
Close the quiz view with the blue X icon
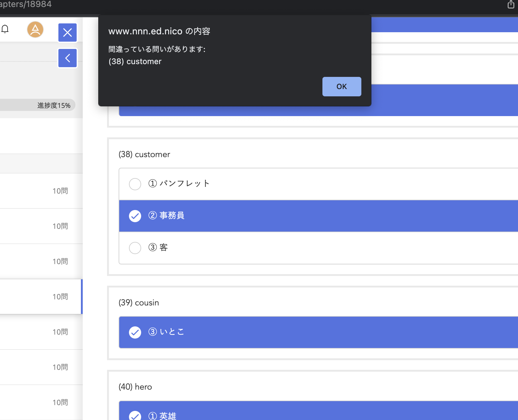click(x=67, y=33)
